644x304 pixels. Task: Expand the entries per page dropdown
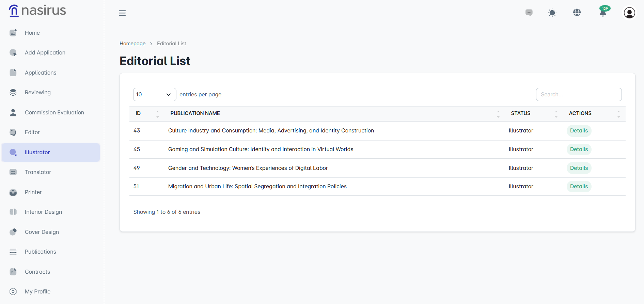point(154,94)
